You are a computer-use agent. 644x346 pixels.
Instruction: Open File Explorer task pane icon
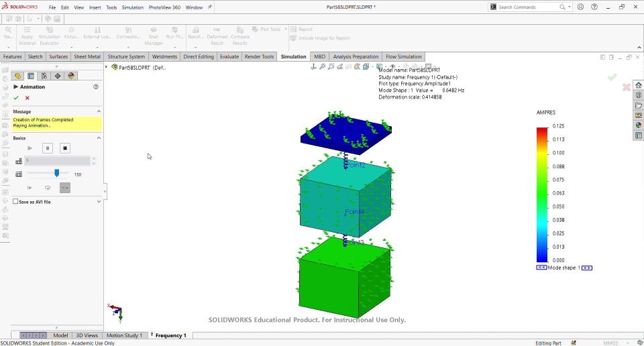638,105
